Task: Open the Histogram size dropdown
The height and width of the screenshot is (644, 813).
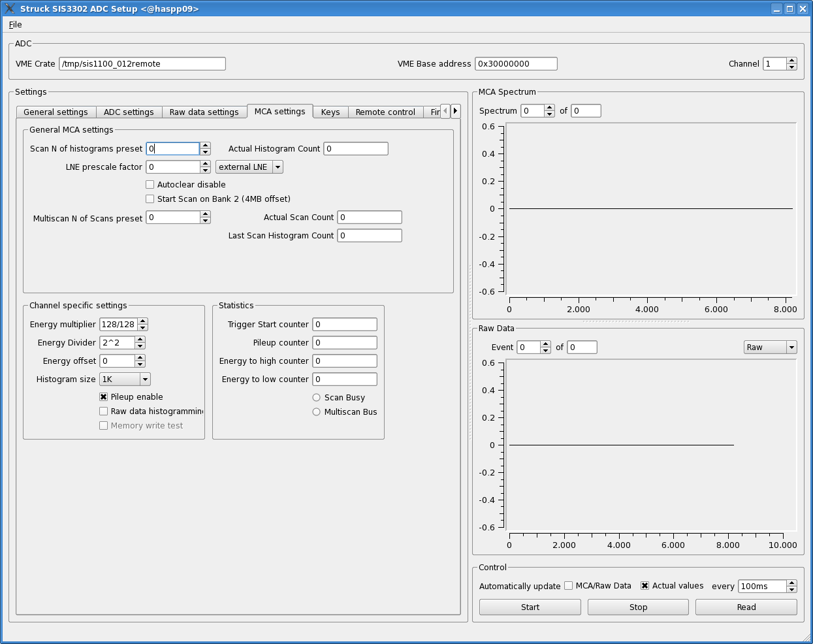Action: click(x=125, y=379)
